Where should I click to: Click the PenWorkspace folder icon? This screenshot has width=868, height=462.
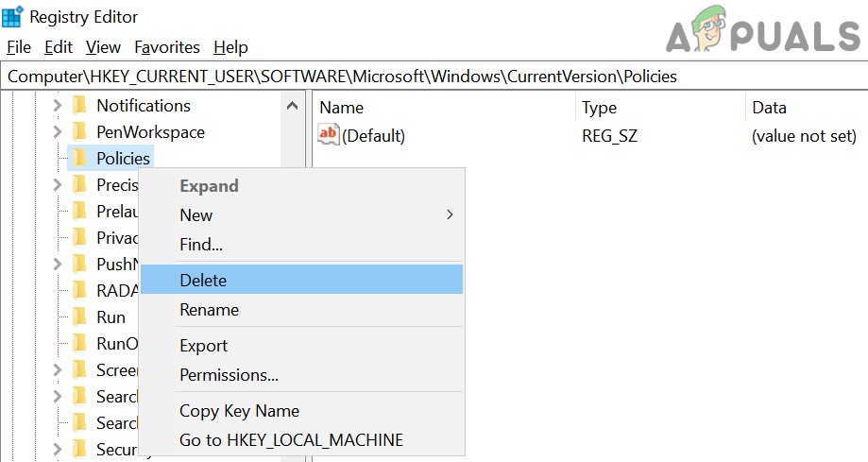pyautogui.click(x=80, y=132)
